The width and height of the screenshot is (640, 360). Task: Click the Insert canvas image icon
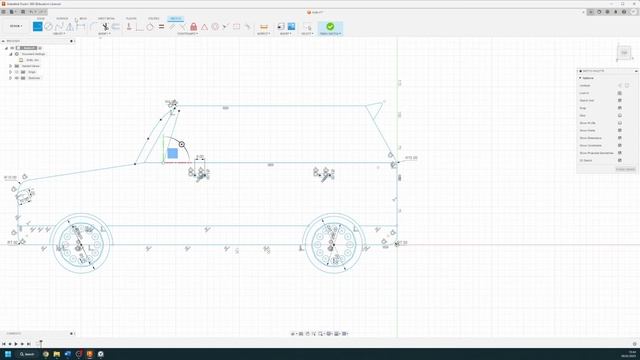(x=291, y=27)
